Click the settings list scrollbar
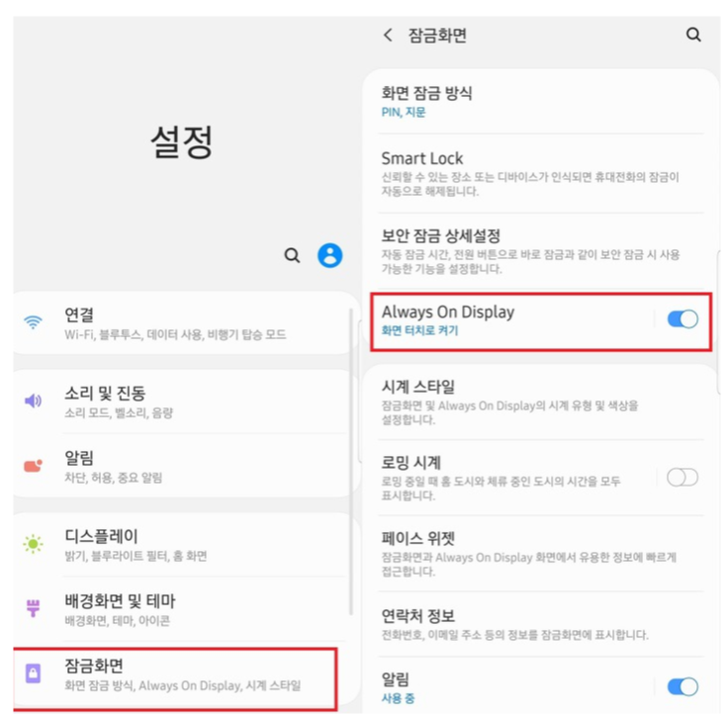728x717 pixels. click(x=351, y=462)
